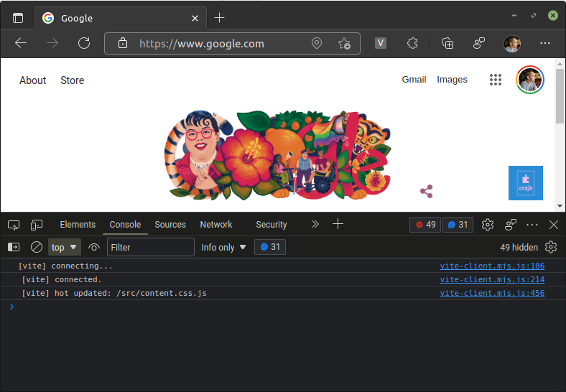Add this page to favorites
This screenshot has height=392, width=566.
tap(344, 44)
